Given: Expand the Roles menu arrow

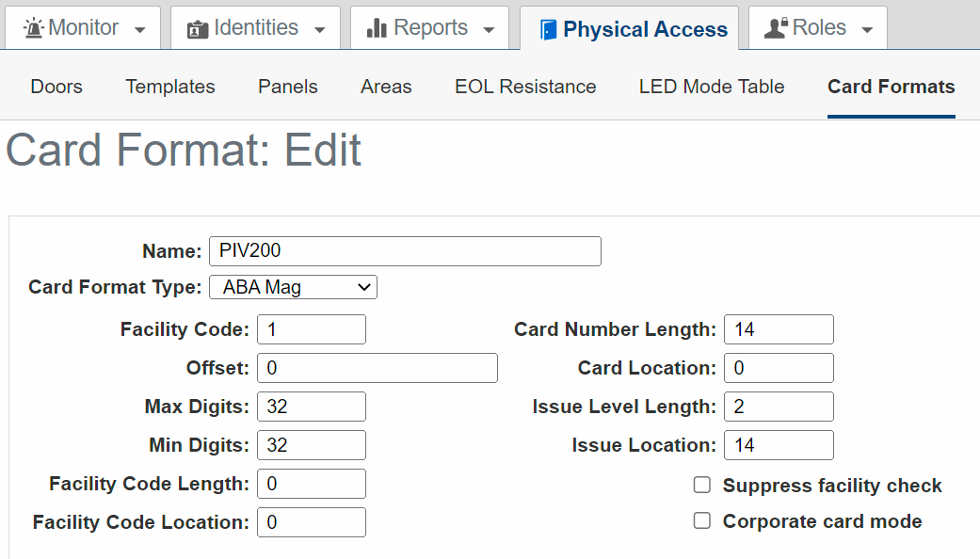Looking at the screenshot, I should 867,30.
